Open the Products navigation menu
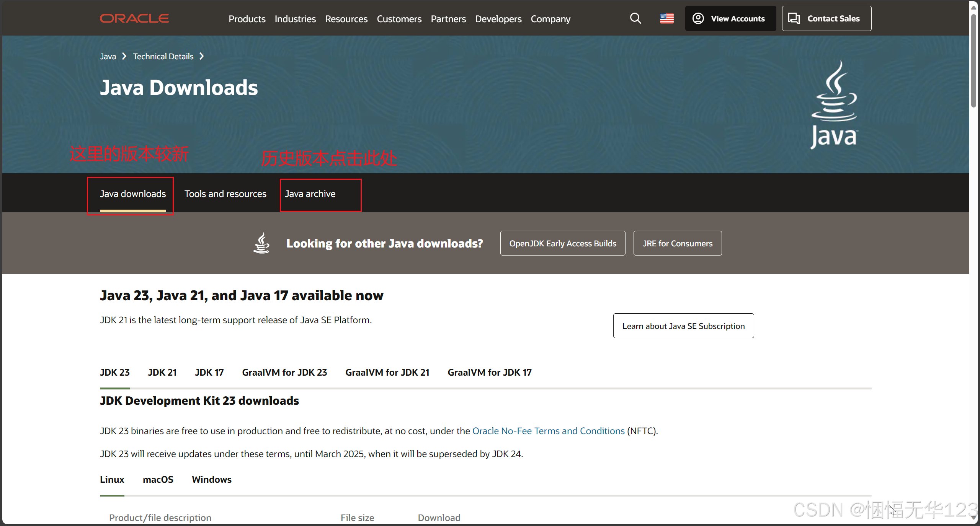This screenshot has height=526, width=980. click(247, 19)
